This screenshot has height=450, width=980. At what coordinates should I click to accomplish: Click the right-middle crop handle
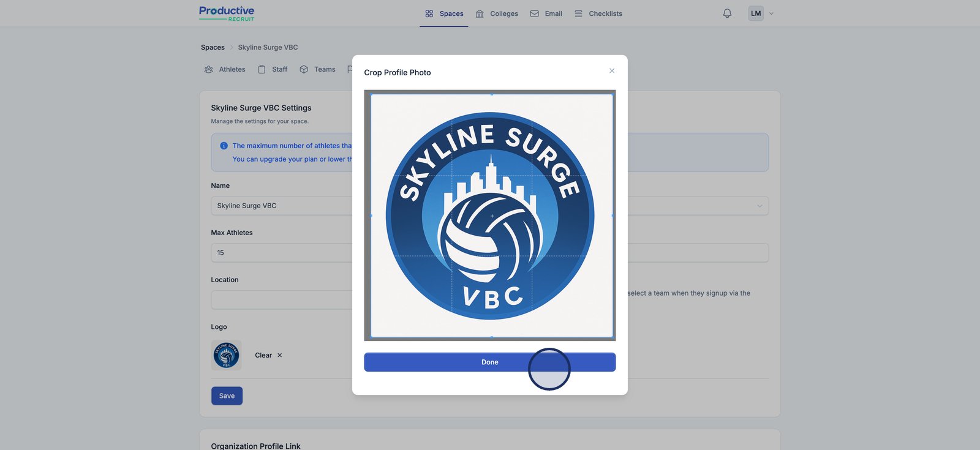612,216
